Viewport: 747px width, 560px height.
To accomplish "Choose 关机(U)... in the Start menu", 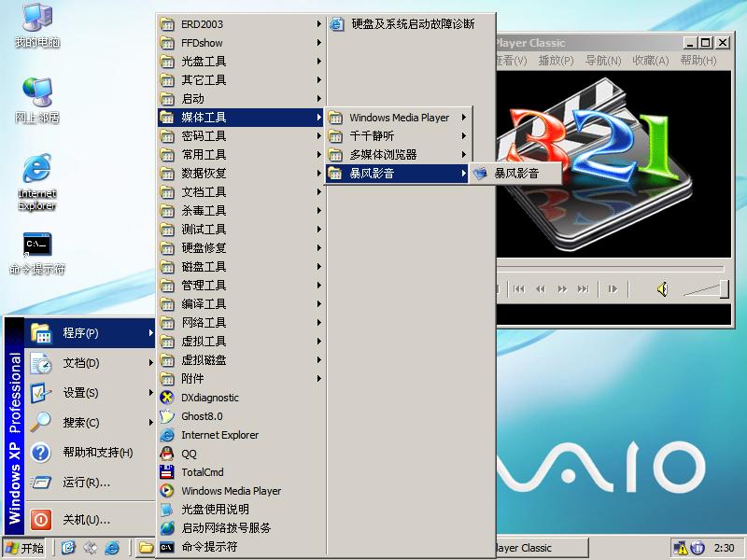I will [91, 520].
